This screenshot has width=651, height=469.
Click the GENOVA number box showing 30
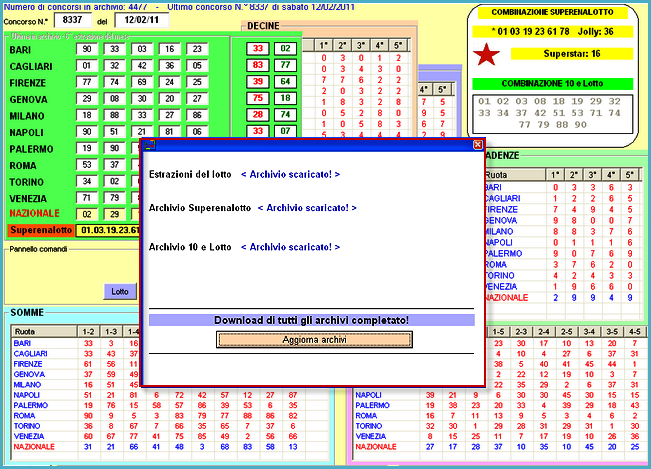pos(142,98)
